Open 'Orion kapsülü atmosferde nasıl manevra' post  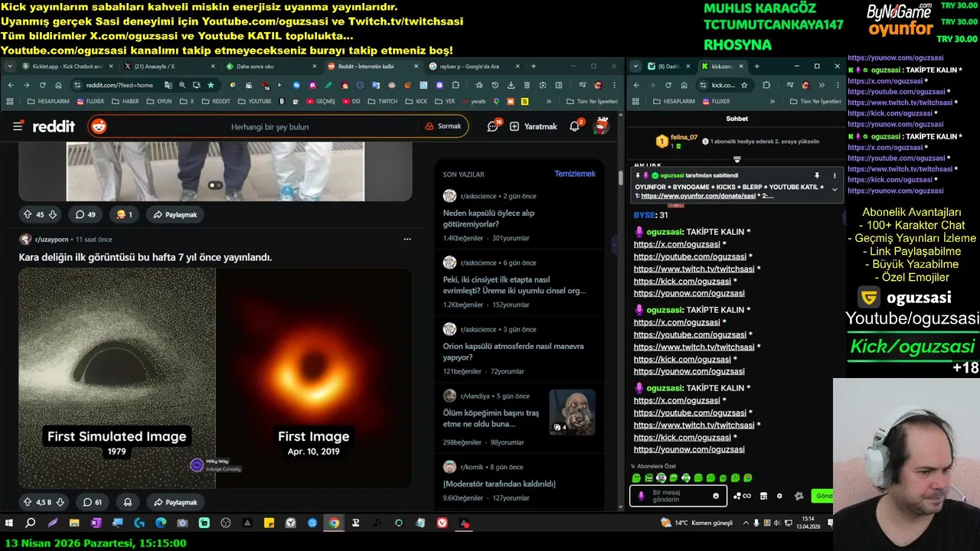[x=513, y=351]
